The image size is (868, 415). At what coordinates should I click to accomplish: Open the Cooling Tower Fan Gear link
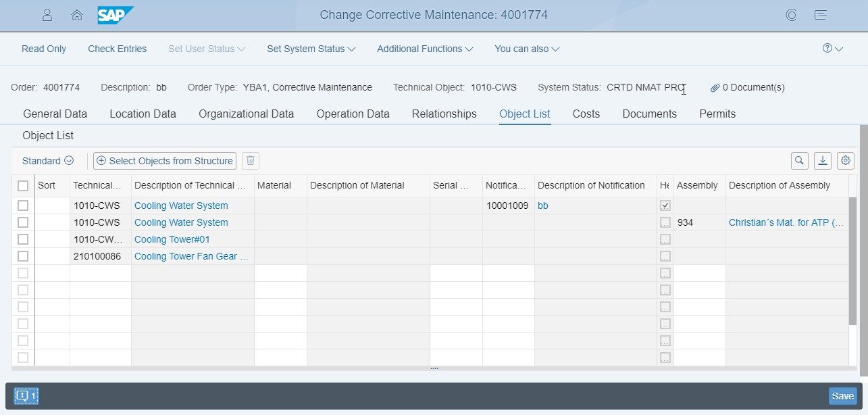click(191, 256)
